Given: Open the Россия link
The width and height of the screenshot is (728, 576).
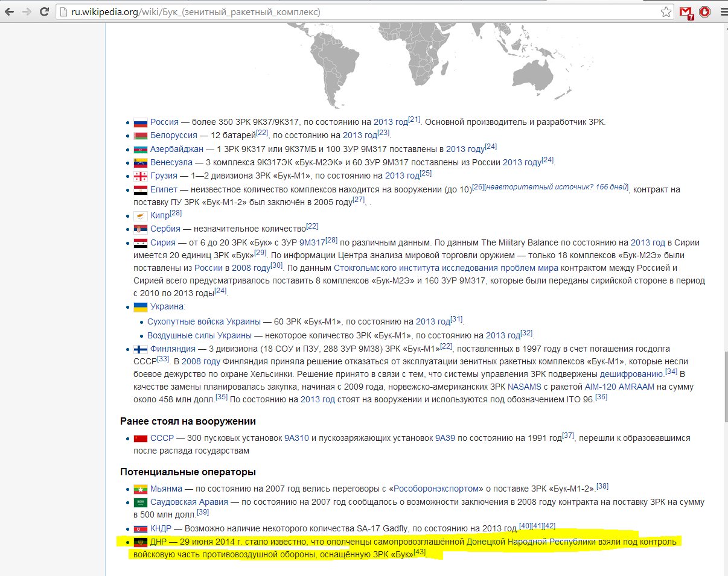Looking at the screenshot, I should [164, 122].
